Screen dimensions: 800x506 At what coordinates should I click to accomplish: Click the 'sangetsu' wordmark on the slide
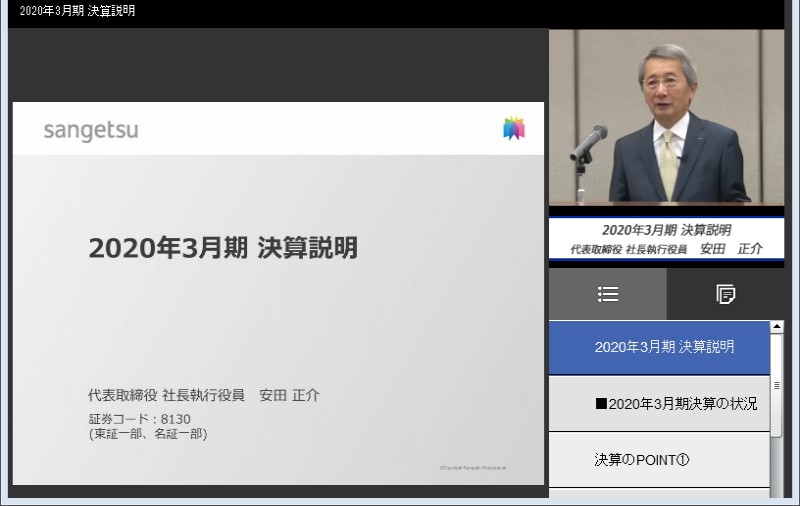click(91, 130)
